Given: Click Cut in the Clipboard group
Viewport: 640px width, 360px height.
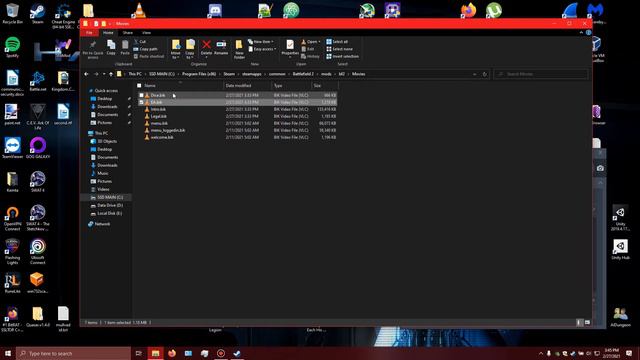Looking at the screenshot, I should pyautogui.click(x=140, y=42).
